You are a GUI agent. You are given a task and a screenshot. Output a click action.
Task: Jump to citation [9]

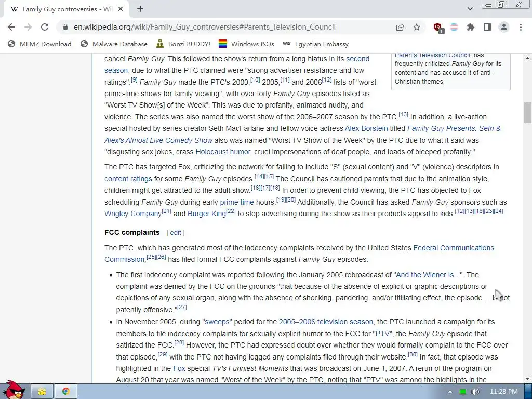coord(134,79)
